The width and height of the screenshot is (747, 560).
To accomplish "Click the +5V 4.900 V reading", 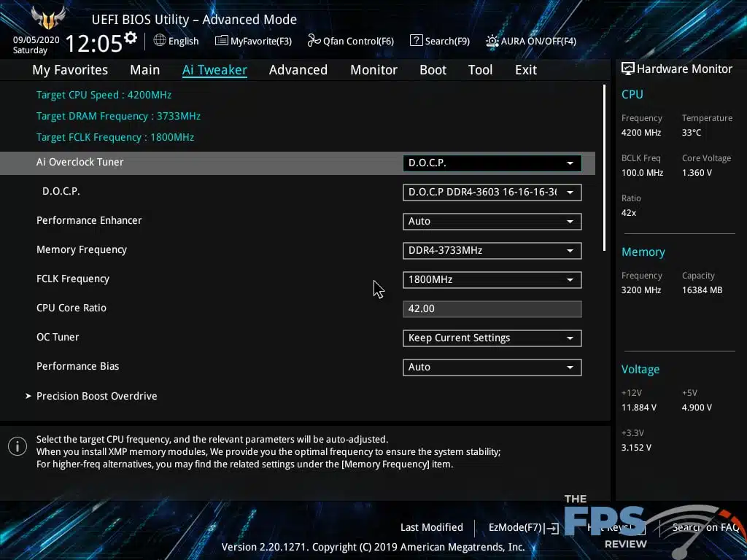I will click(697, 408).
